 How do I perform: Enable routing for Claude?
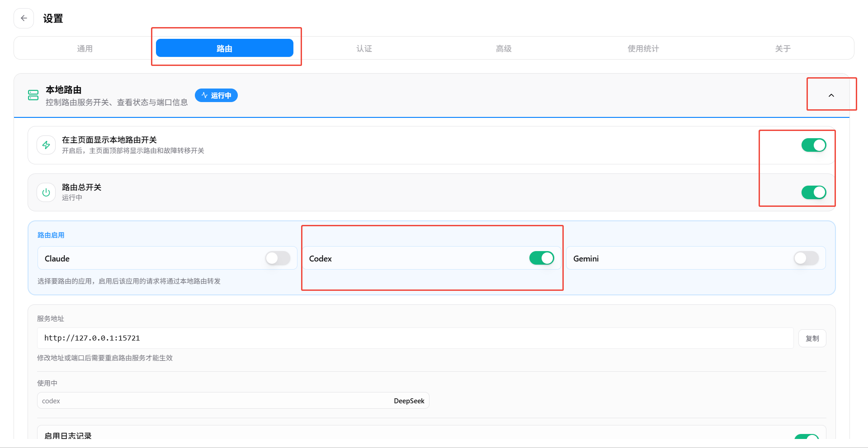[x=278, y=258]
